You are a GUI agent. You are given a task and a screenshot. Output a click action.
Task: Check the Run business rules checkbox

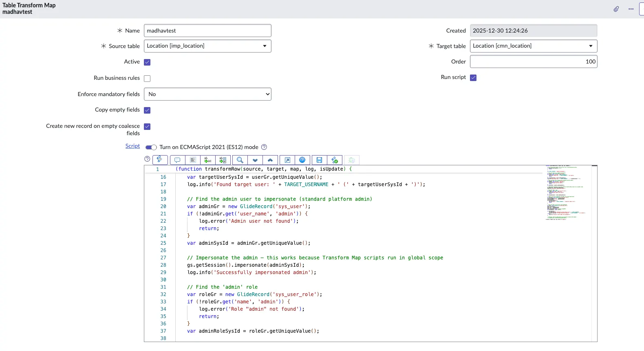pos(147,79)
